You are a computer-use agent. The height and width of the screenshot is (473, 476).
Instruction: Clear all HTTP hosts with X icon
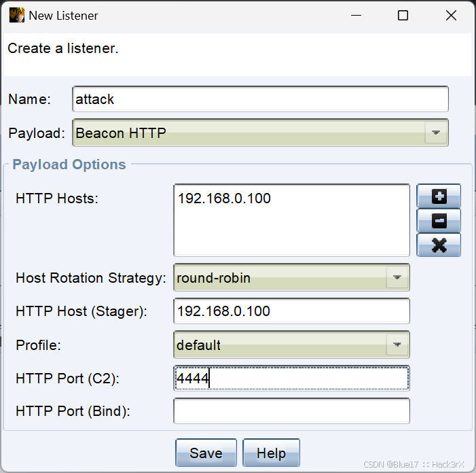(x=439, y=245)
